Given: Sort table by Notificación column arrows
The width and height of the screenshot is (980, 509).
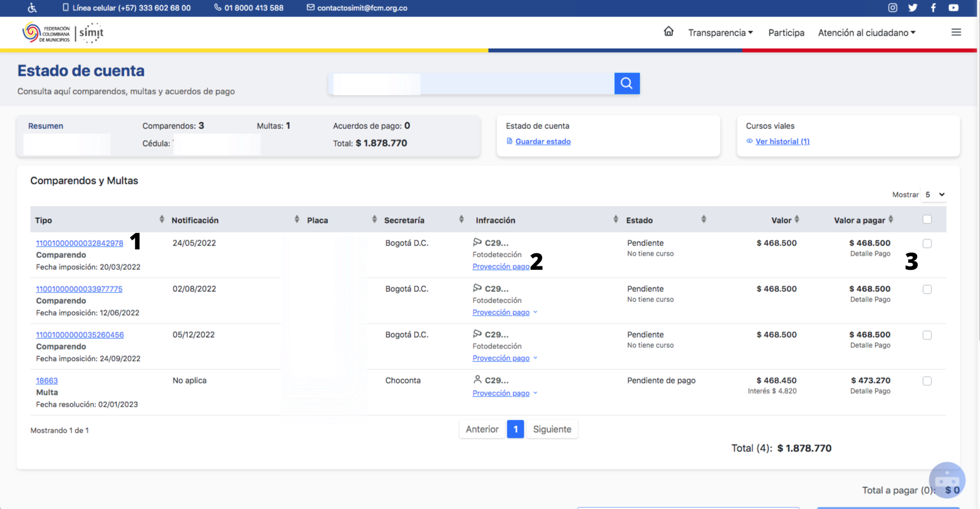Looking at the screenshot, I should [x=297, y=219].
